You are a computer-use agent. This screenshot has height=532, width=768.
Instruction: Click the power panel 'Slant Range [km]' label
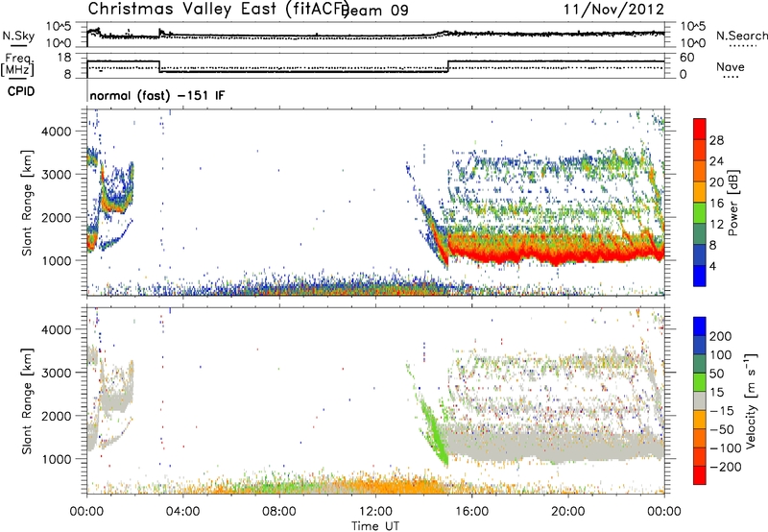27,203
